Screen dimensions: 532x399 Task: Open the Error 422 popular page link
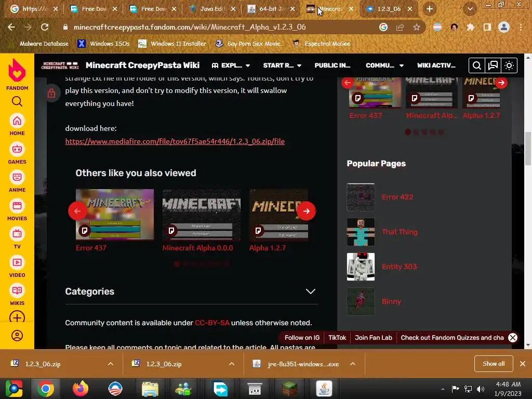[x=397, y=197]
